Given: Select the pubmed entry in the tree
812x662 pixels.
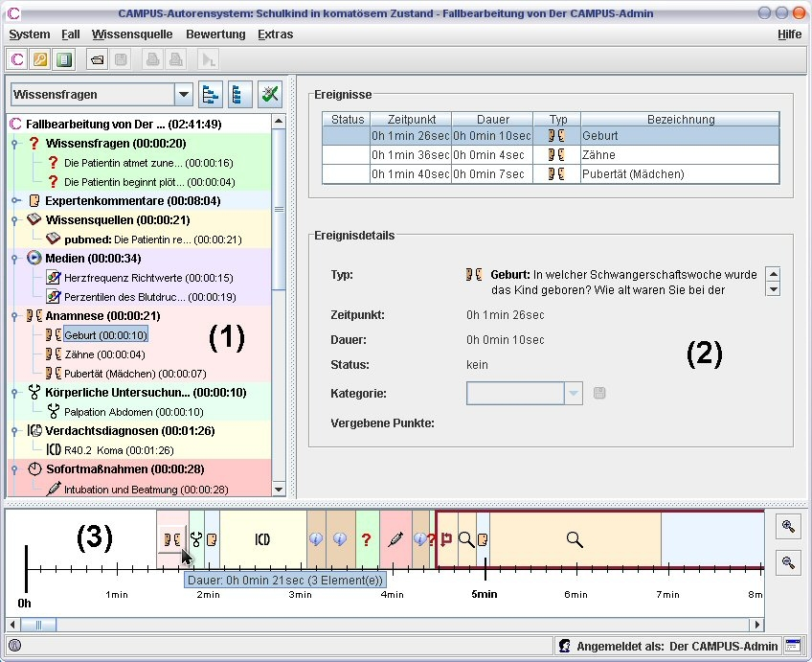Looking at the screenshot, I should 153,240.
